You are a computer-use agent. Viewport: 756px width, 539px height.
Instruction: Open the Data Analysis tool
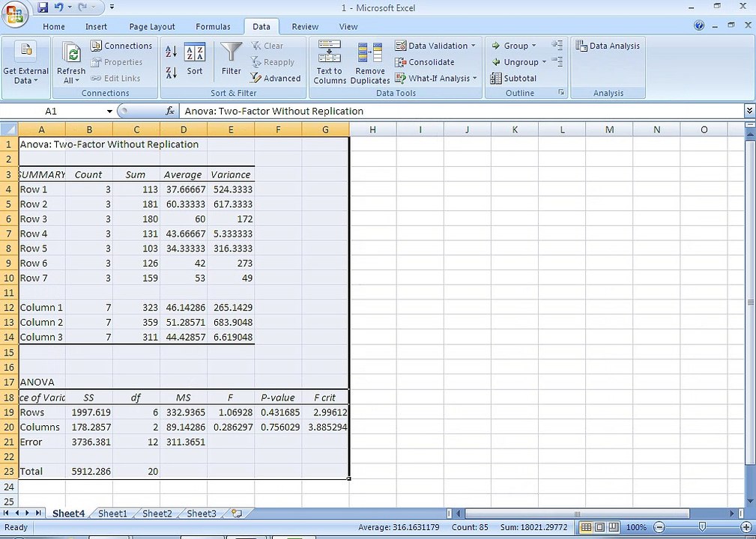tap(608, 46)
